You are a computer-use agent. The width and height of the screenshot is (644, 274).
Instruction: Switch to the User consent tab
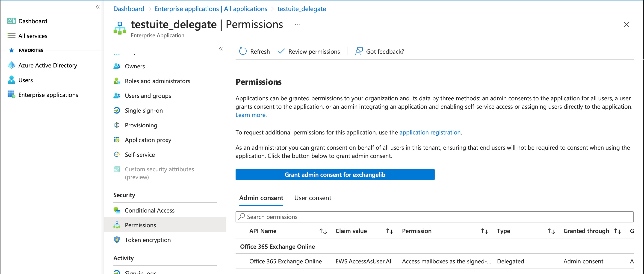click(x=313, y=198)
